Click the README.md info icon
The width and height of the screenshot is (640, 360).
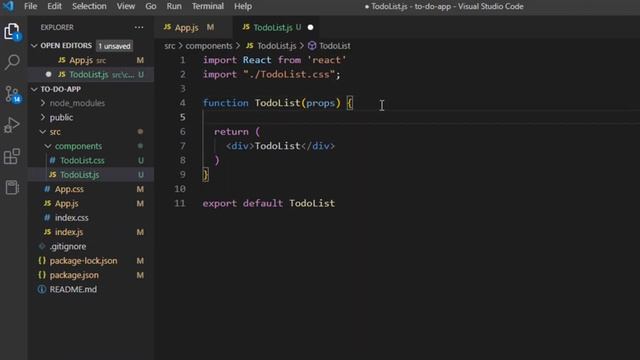pyautogui.click(x=42, y=289)
